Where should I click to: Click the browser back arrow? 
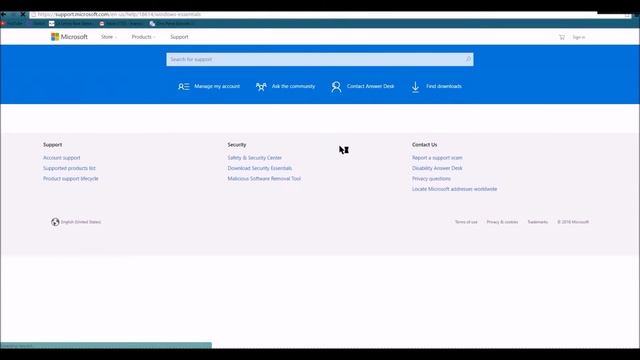click(x=3, y=14)
